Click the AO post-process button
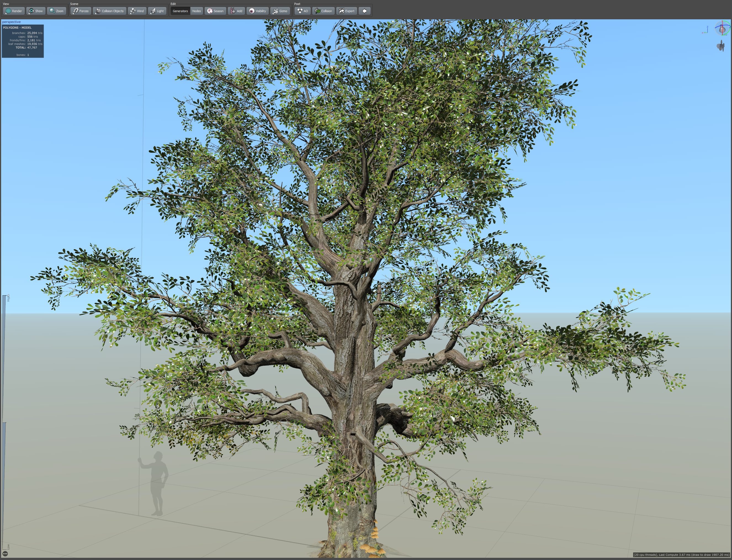Screen dimensions: 732x560 pyautogui.click(x=302, y=11)
